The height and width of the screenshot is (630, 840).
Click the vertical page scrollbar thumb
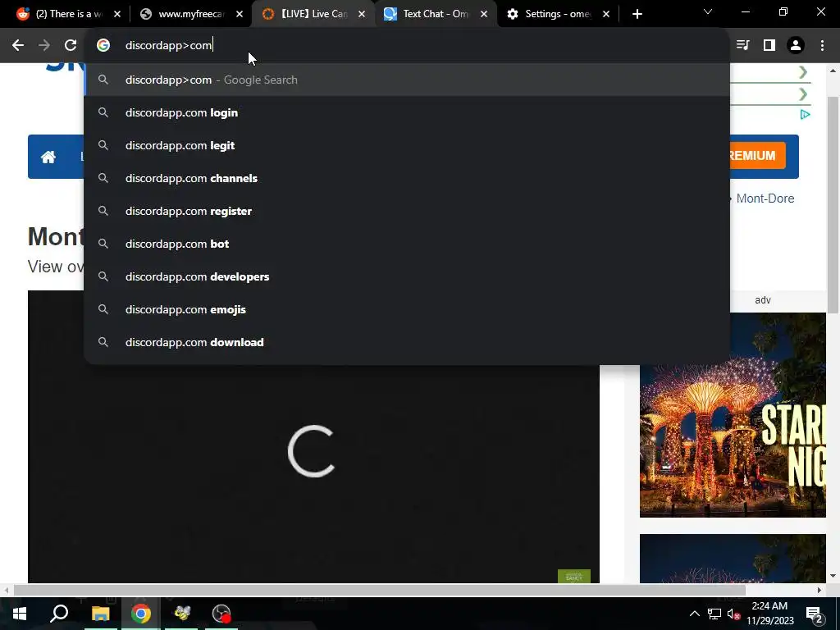(833, 204)
